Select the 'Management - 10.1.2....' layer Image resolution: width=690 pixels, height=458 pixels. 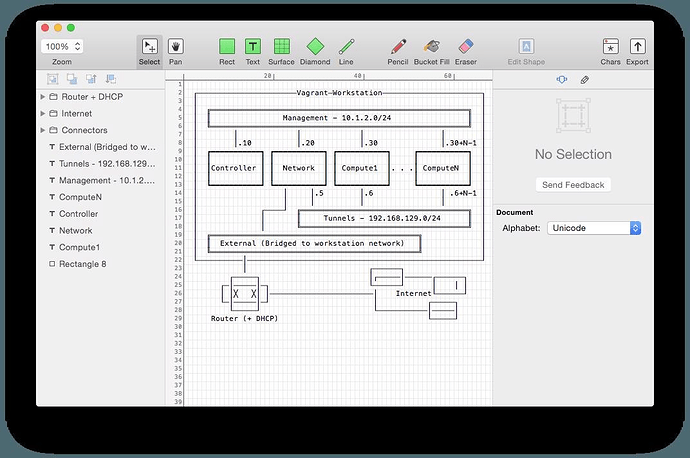pyautogui.click(x=101, y=180)
